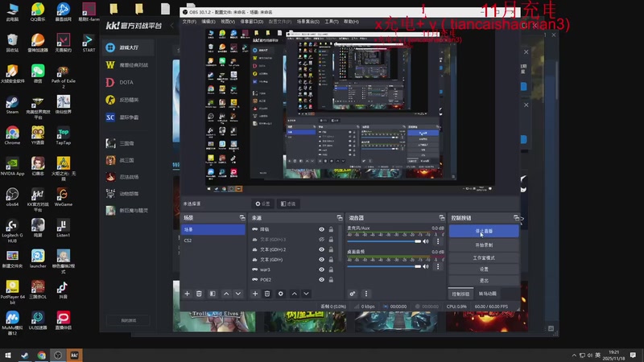Hide the war3 source using eye icon

tap(321, 269)
